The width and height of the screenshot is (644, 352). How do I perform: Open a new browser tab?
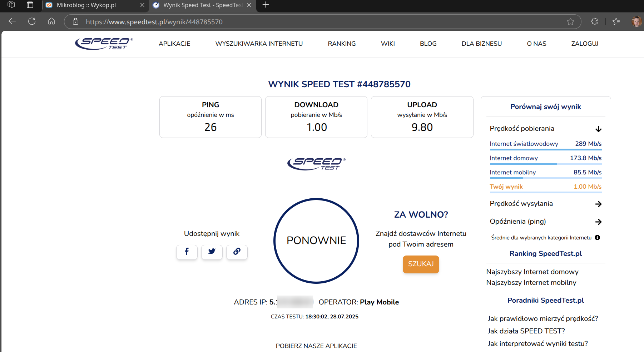(x=266, y=5)
